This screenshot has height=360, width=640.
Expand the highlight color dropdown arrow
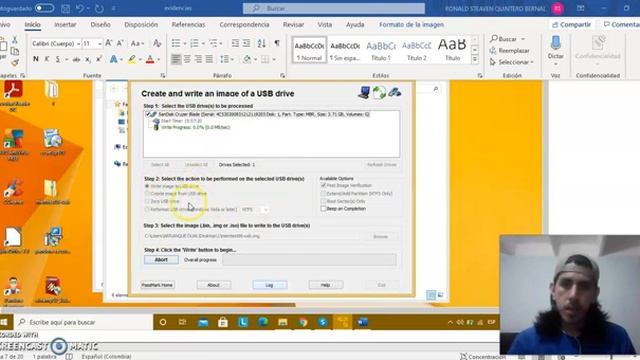pyautogui.click(x=140, y=60)
